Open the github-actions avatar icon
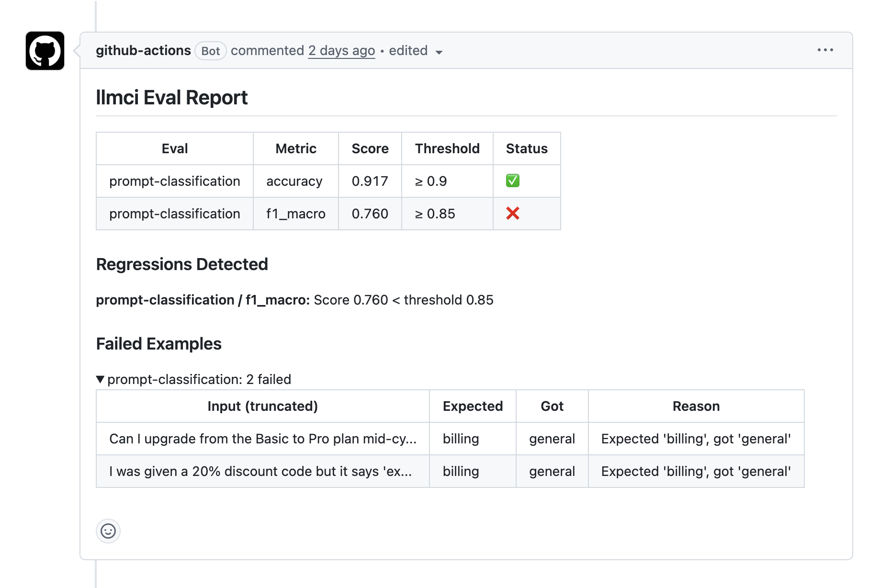Viewport: 880px width, 588px height. [x=45, y=51]
